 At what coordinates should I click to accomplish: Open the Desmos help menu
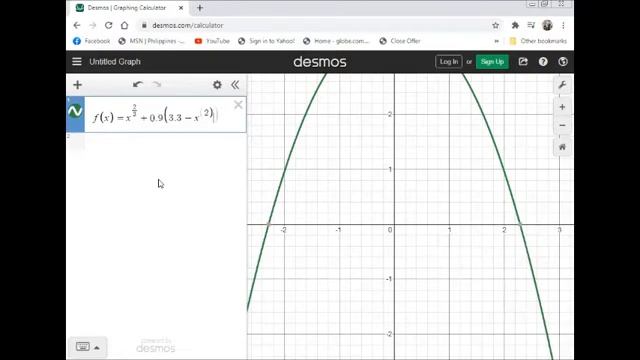pyautogui.click(x=543, y=62)
